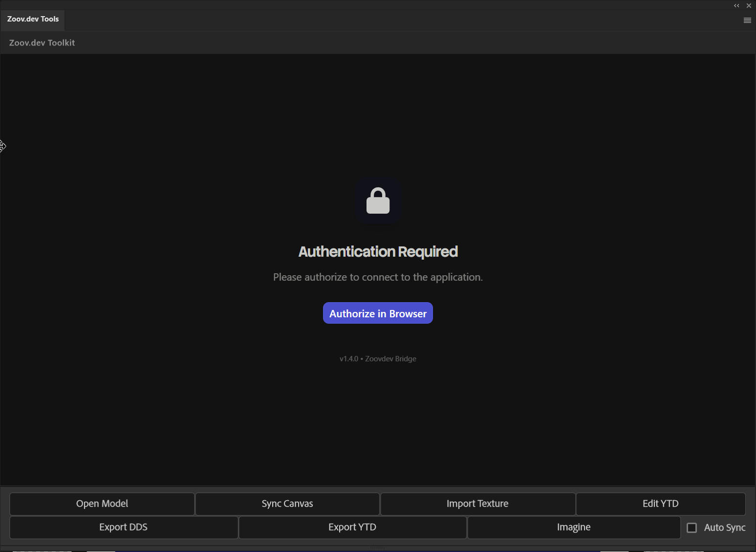The height and width of the screenshot is (552, 756).
Task: Run the Import Texture tool
Action: 477,504
